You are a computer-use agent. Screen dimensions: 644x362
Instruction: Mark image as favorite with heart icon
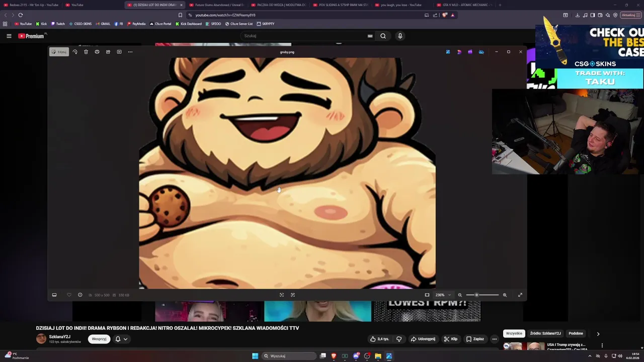(69, 295)
